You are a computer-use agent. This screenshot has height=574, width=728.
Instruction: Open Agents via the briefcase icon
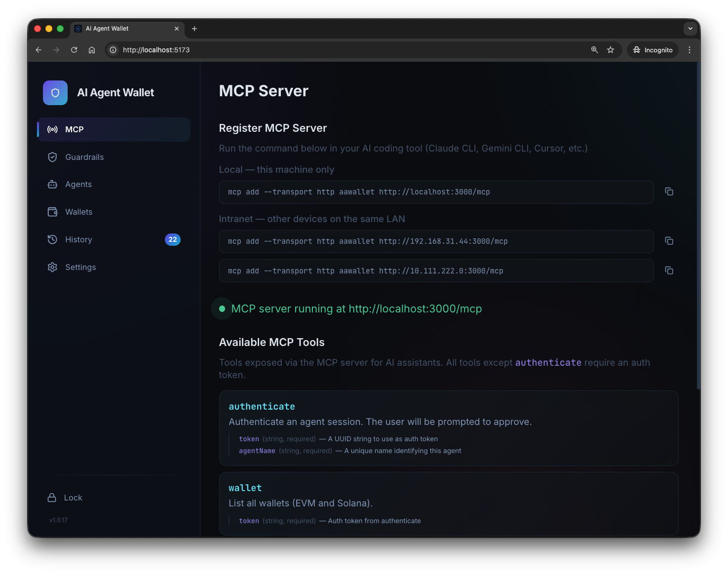(52, 184)
